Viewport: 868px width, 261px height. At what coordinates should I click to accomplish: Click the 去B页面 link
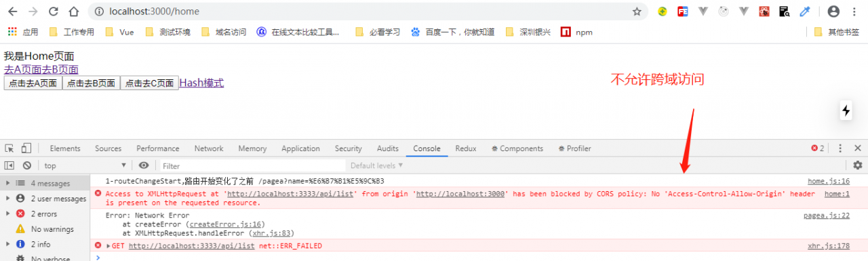pos(60,69)
